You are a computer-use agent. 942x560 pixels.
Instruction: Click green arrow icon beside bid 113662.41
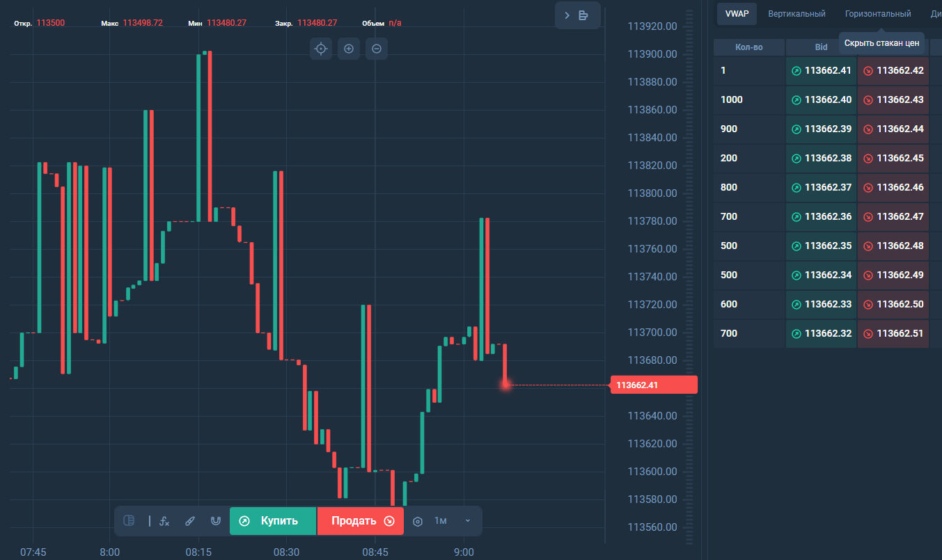[x=796, y=71]
